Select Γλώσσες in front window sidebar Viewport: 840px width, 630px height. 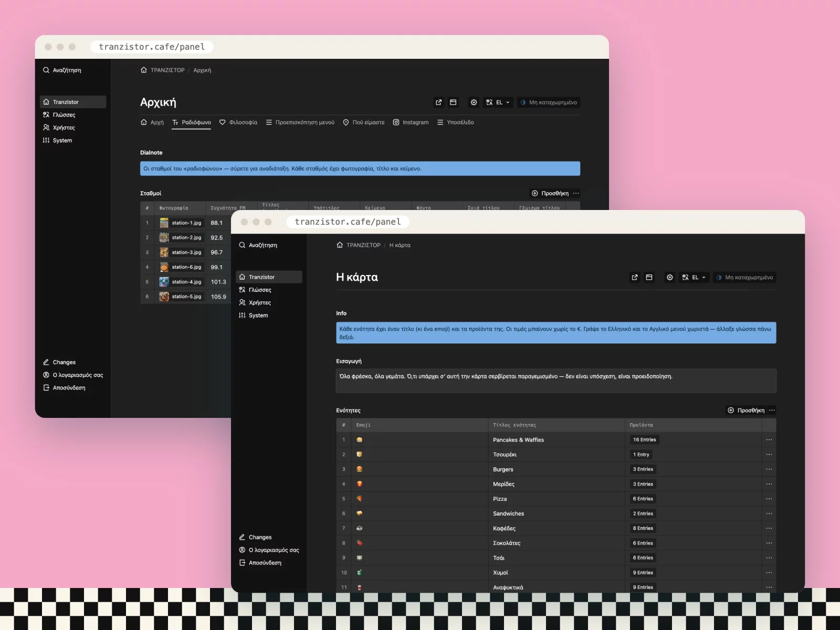[269, 290]
